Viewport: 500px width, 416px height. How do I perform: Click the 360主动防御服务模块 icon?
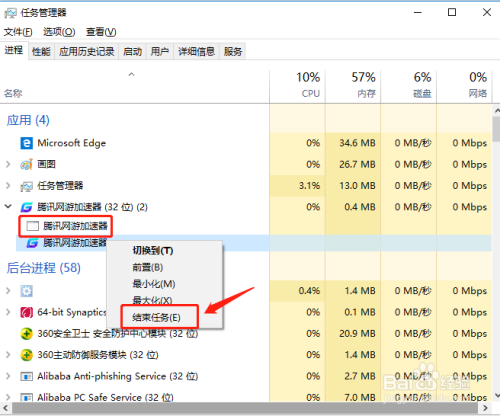[x=26, y=355]
